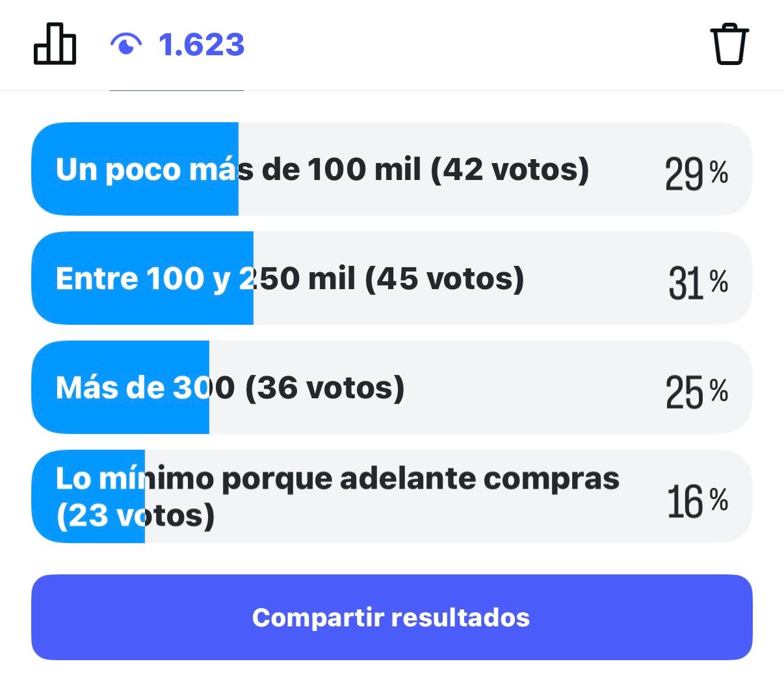Click the "(23 votos)" vote count text
The width and height of the screenshot is (784, 692).
[x=135, y=516]
